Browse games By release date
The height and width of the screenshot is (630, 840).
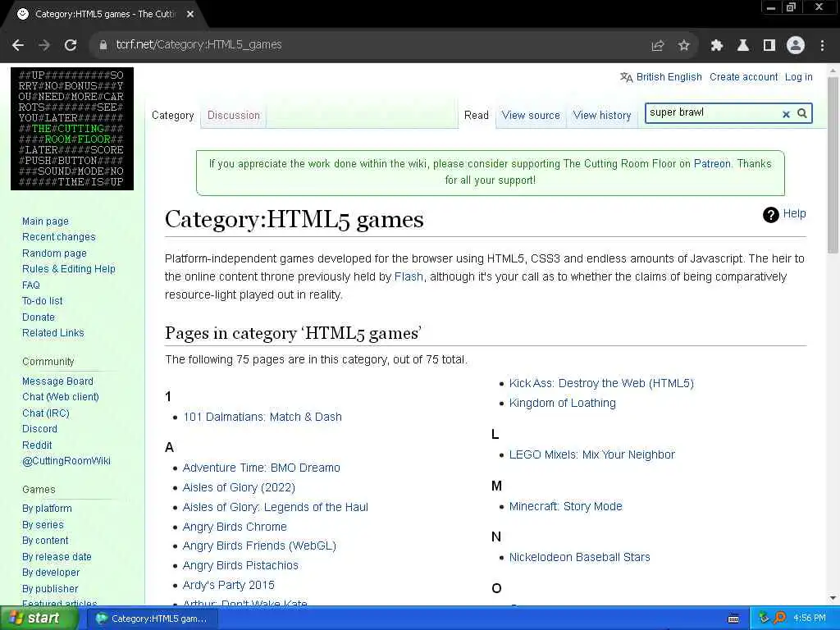coord(57,557)
